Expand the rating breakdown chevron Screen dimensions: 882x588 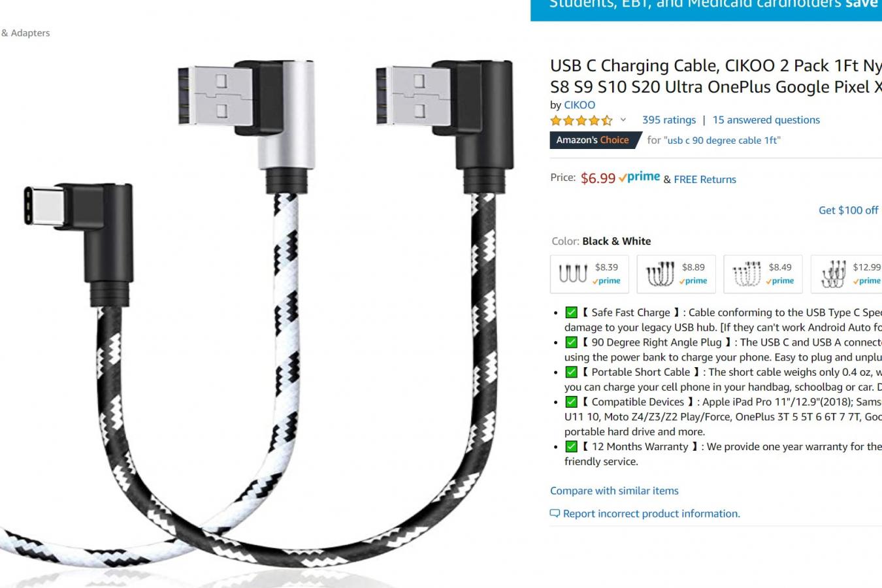623,120
